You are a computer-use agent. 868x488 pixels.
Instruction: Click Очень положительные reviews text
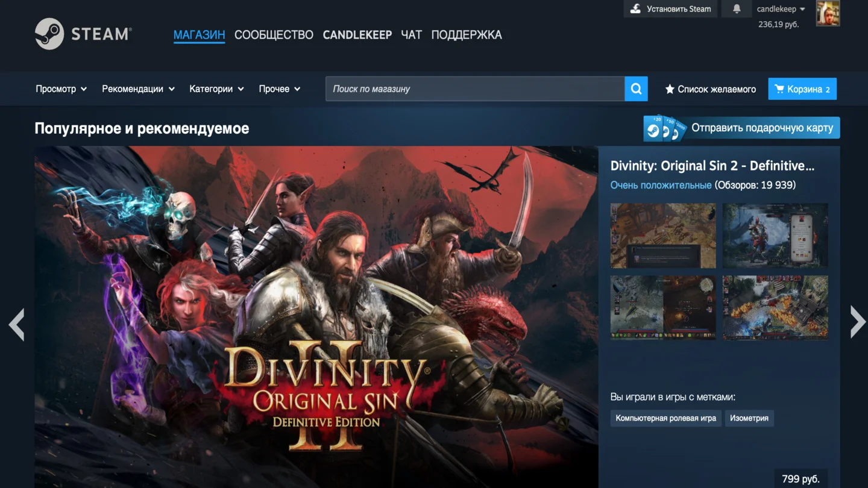(661, 185)
